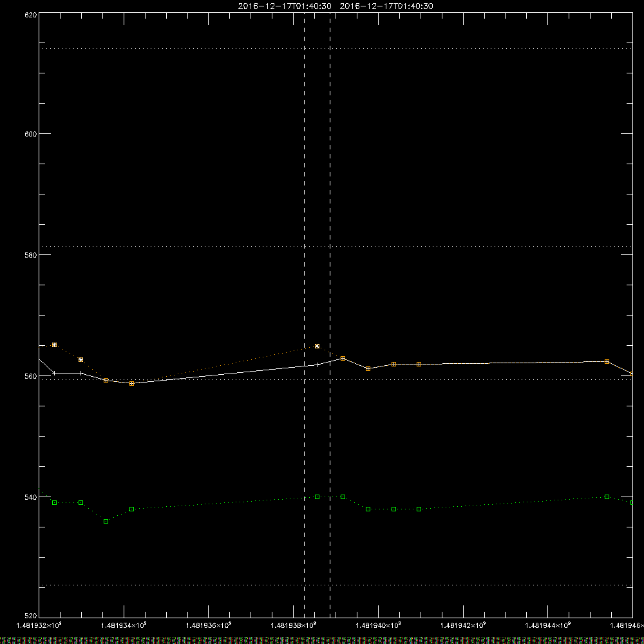644x644 pixels.
Task: Click the 1.481932×10⁹ x-axis label
Action: click(x=39, y=625)
